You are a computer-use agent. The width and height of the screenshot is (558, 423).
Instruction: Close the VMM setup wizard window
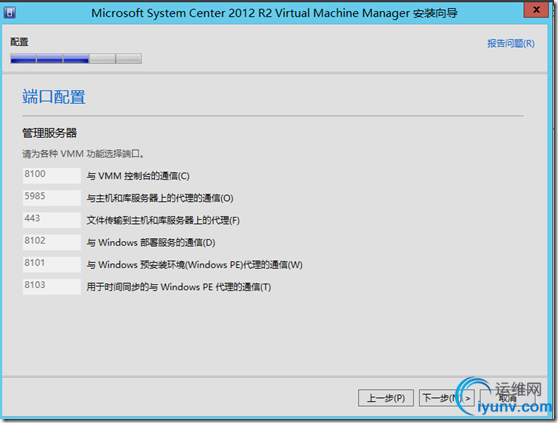[x=536, y=10]
